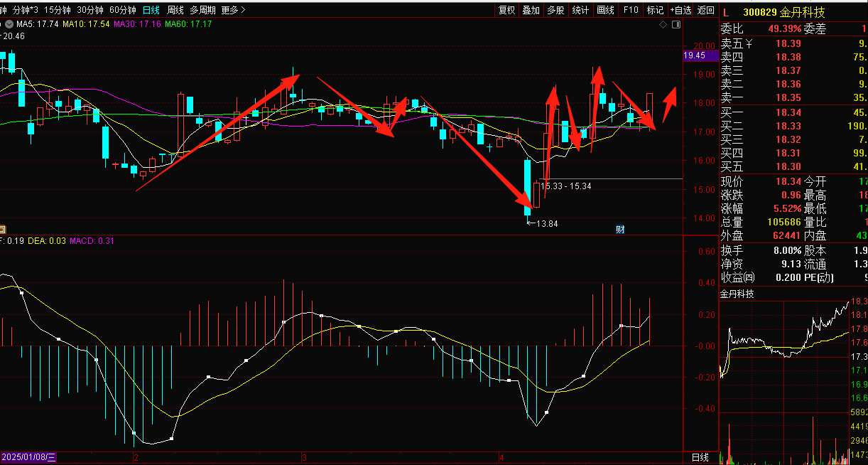Add stock to watchlist with +自选
The height and width of the screenshot is (465, 868).
click(x=680, y=10)
